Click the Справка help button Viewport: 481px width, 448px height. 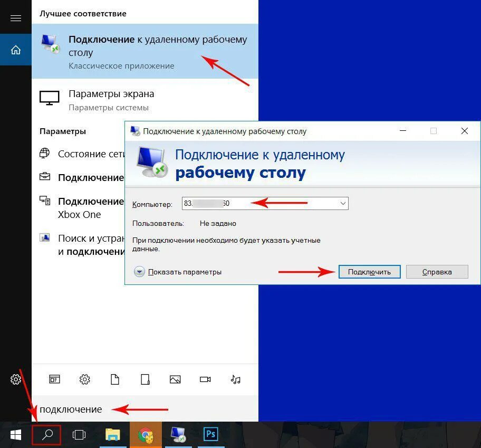pyautogui.click(x=437, y=272)
